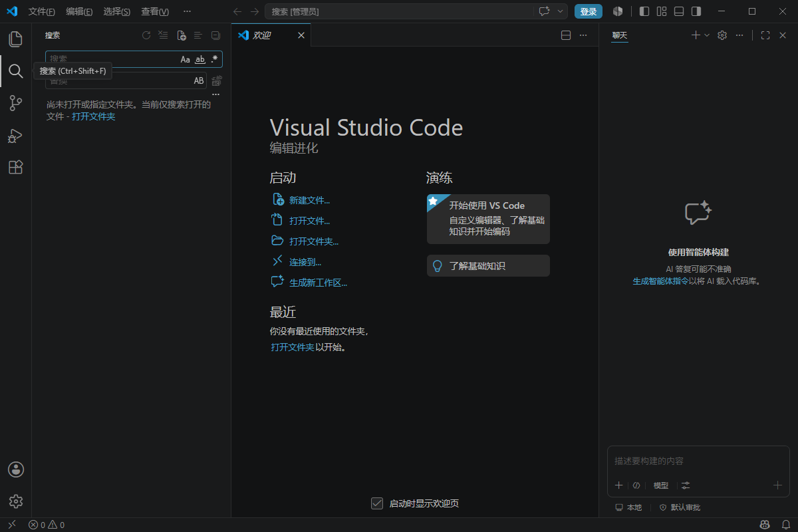Open the chat icon in title bar
This screenshot has height=532, width=798.
(545, 11)
